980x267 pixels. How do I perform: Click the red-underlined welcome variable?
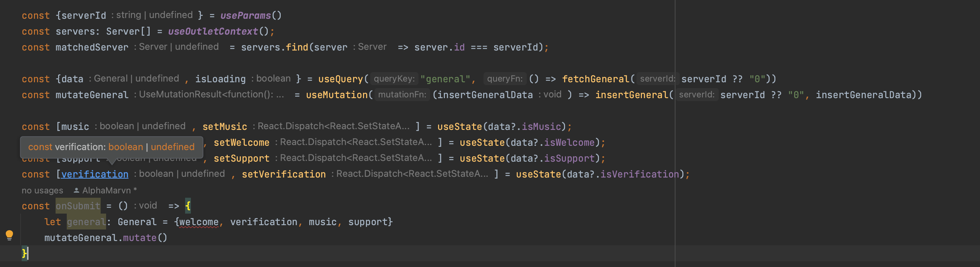coord(198,222)
